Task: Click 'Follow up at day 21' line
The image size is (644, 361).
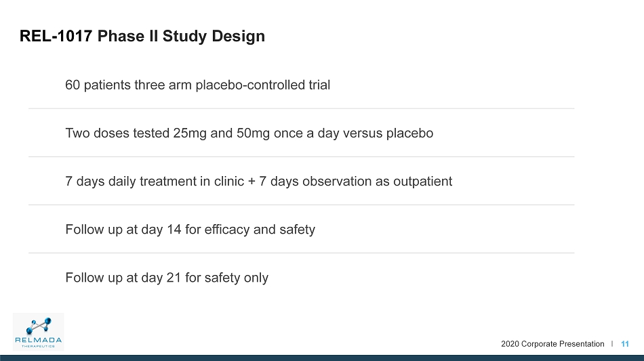Action: click(167, 278)
